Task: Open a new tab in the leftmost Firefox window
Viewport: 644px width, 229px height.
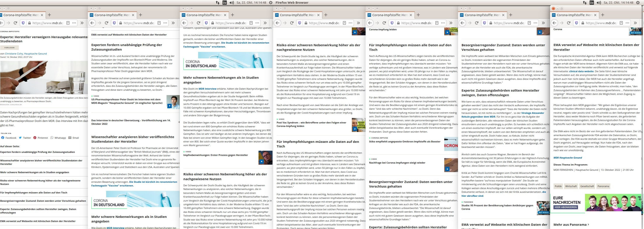Action: 49,15
